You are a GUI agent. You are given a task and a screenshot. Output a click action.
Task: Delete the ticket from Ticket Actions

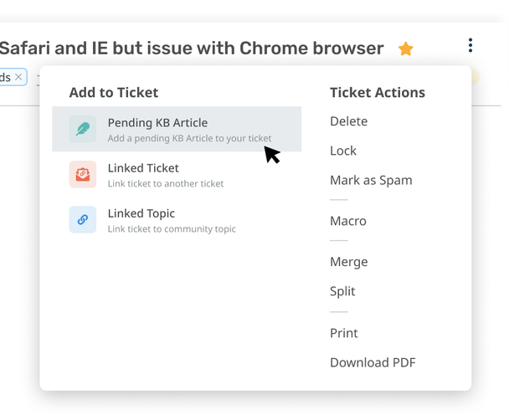click(348, 121)
